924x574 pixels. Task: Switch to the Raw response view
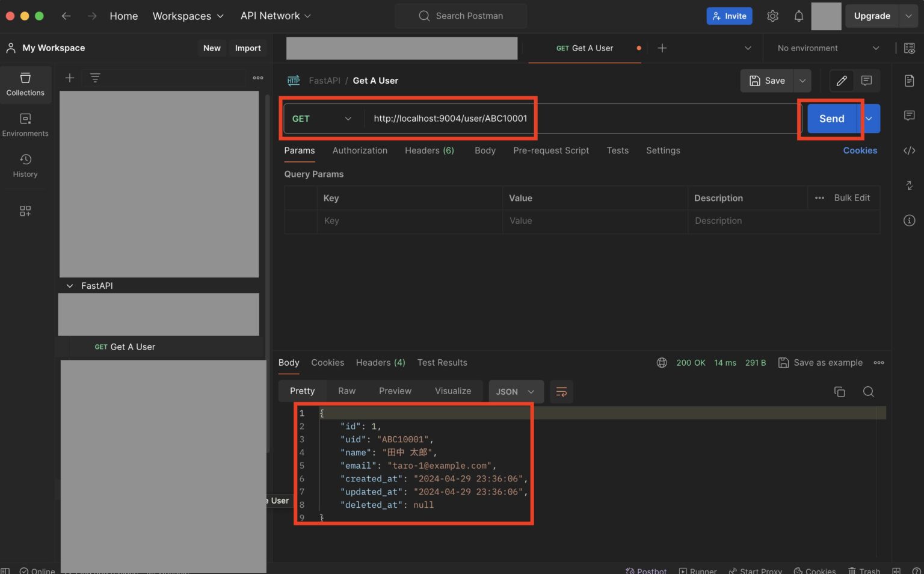coord(346,391)
